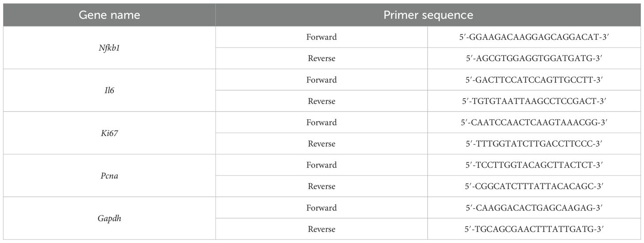Click the Primer sequence column header
644x243 pixels.
coord(428,15)
